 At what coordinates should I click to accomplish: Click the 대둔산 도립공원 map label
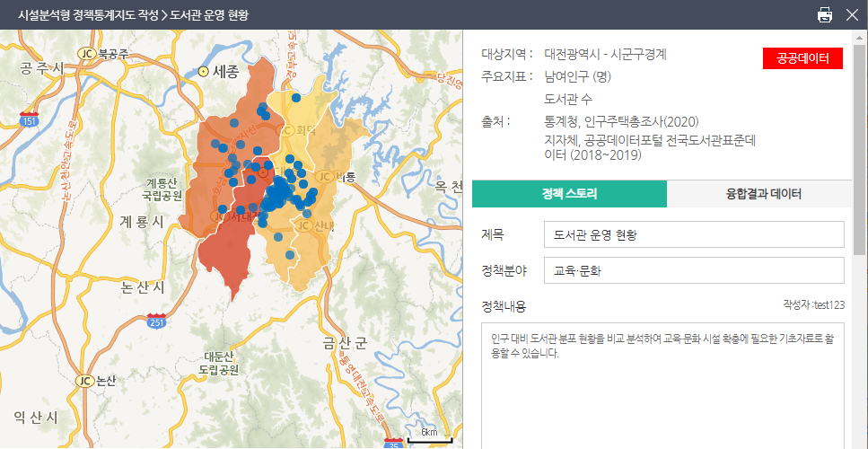(x=221, y=363)
